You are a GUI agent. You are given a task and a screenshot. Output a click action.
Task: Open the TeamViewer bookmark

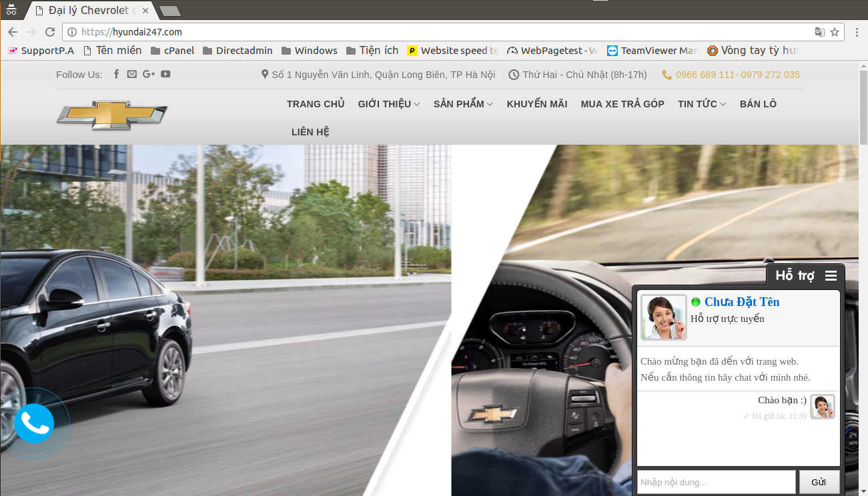[x=653, y=51]
